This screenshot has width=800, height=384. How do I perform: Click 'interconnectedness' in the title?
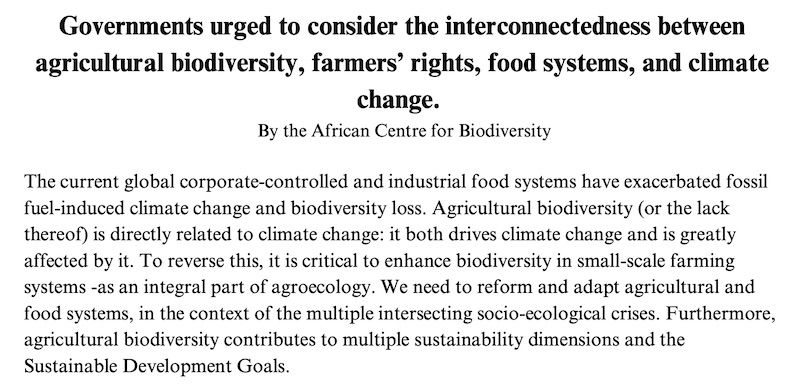click(x=548, y=27)
